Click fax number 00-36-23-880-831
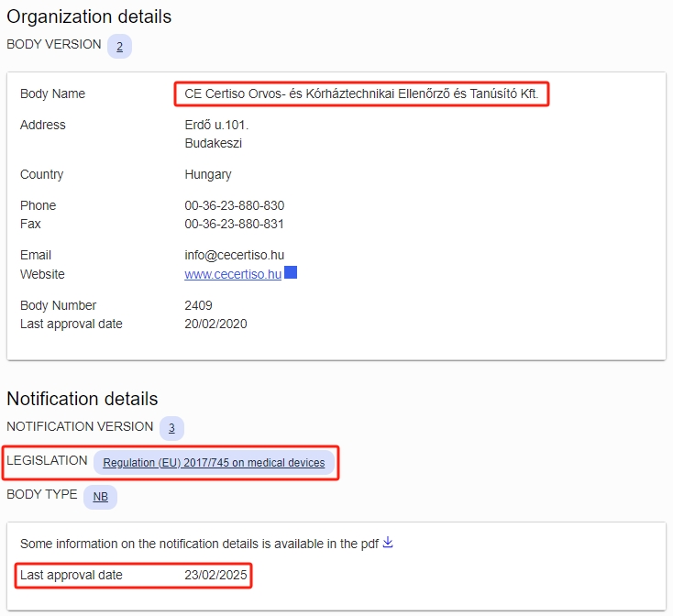Image resolution: width=673 pixels, height=616 pixels. click(x=235, y=224)
